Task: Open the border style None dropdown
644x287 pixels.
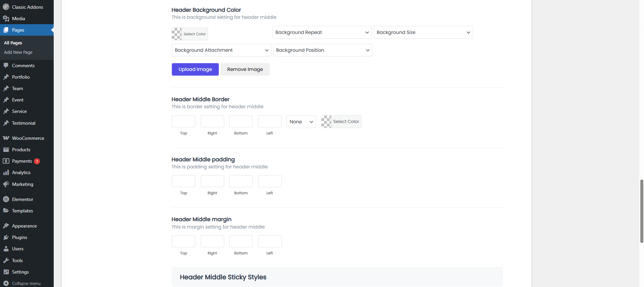Action: (301, 122)
